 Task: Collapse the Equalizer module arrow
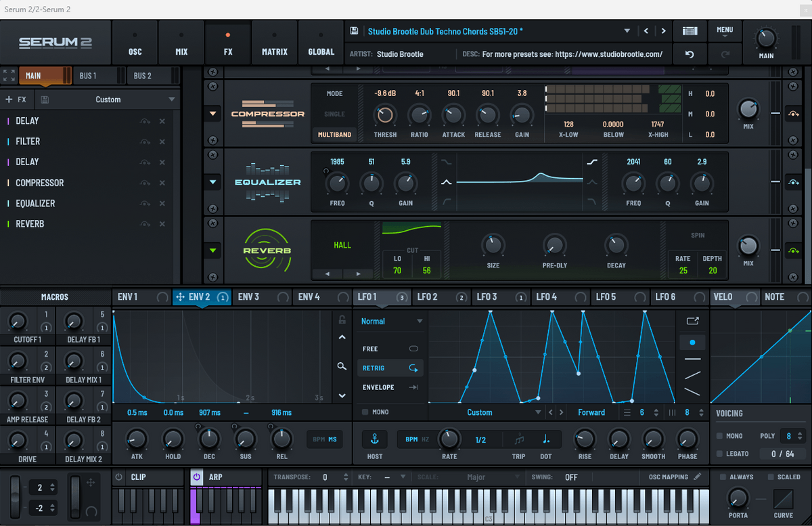[x=213, y=182]
